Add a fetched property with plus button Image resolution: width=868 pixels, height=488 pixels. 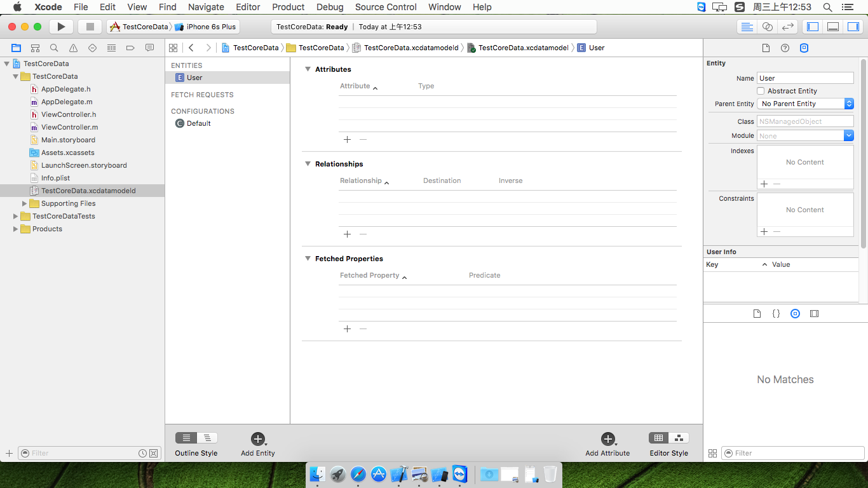point(347,329)
